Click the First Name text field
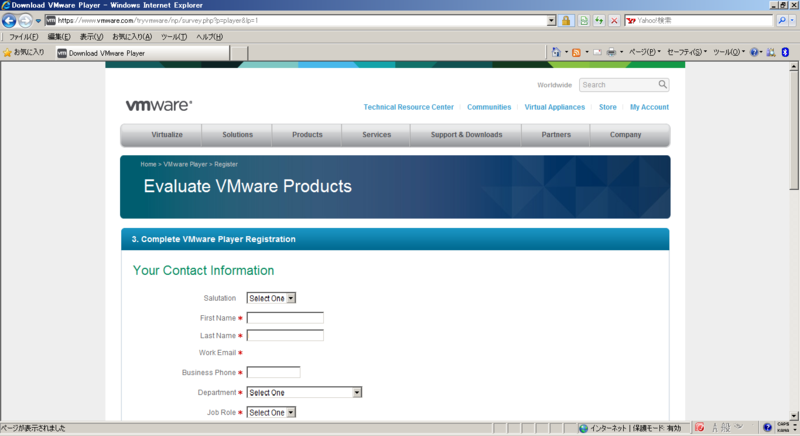This screenshot has width=800, height=436. tap(285, 318)
